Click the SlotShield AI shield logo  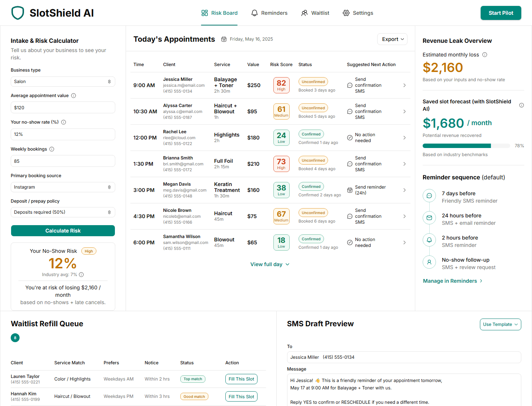click(18, 13)
